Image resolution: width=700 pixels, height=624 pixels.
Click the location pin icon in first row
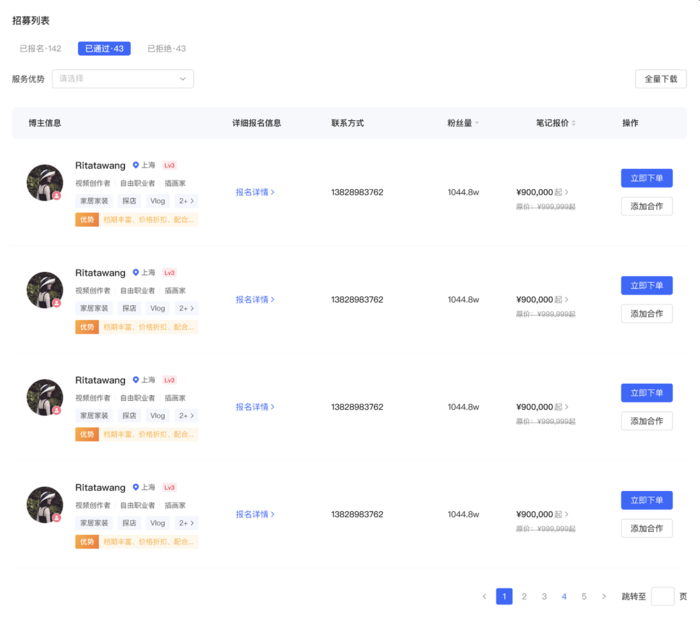click(x=136, y=165)
